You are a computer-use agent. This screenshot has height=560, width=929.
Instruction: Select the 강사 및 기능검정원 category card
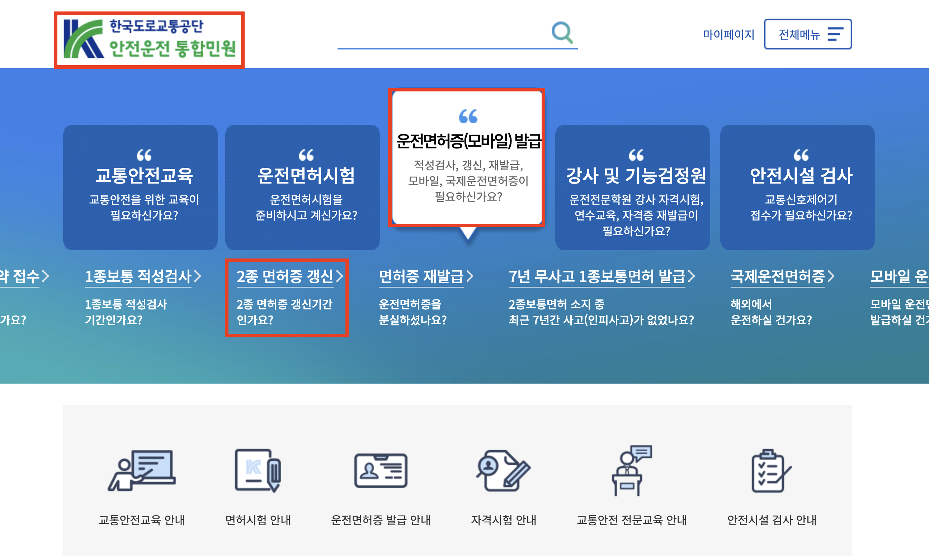tap(632, 187)
